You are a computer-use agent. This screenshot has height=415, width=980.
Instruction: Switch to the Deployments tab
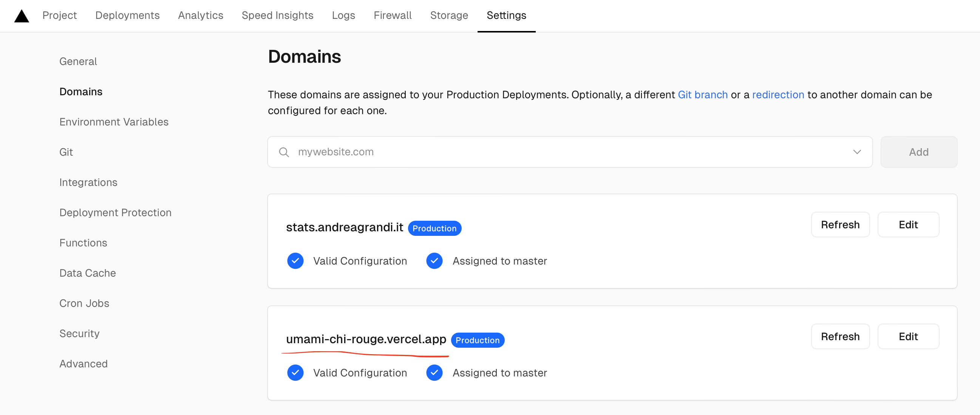[127, 15]
